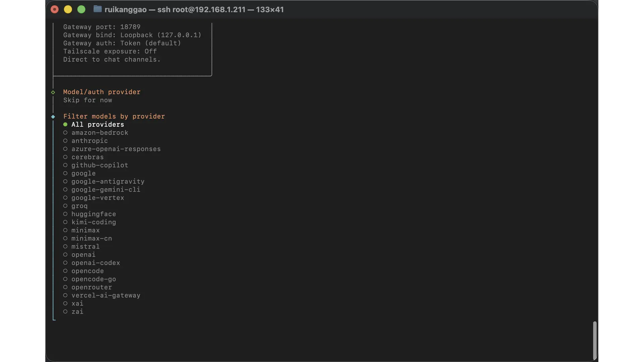This screenshot has height=362, width=644.
Task: Click the Filter models by provider heading
Action: (114, 116)
